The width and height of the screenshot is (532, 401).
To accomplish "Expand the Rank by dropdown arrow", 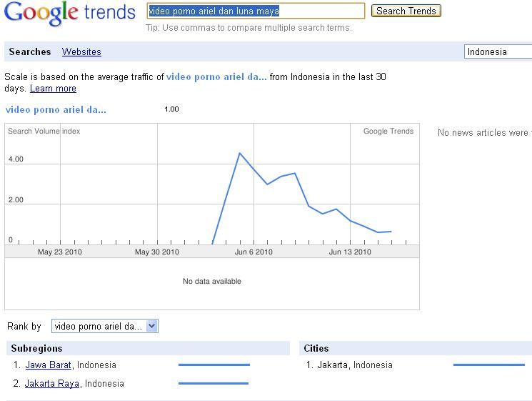I will point(152,326).
